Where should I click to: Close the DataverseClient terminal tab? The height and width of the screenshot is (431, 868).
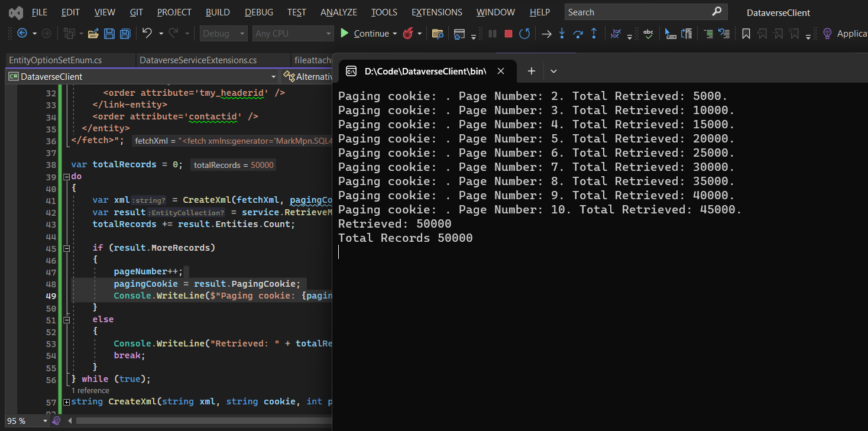(500, 71)
